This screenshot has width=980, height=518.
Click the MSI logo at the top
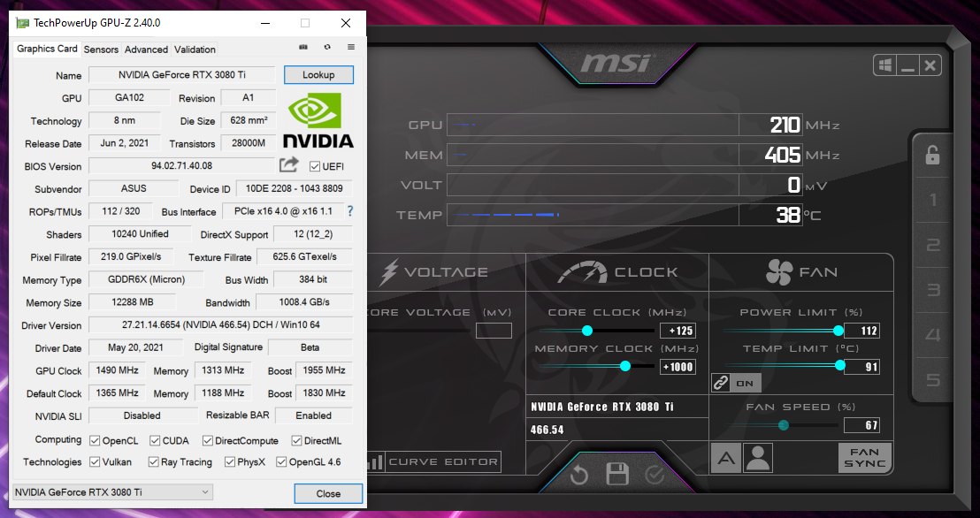coord(616,63)
